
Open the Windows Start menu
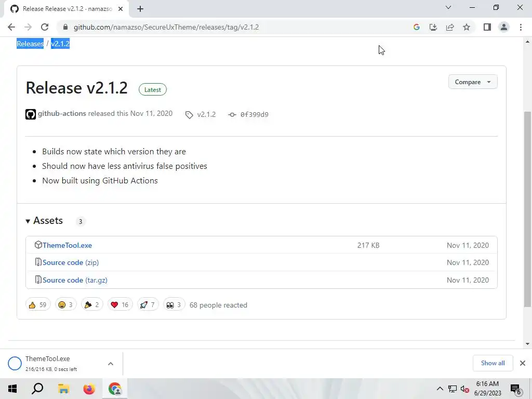point(12,389)
